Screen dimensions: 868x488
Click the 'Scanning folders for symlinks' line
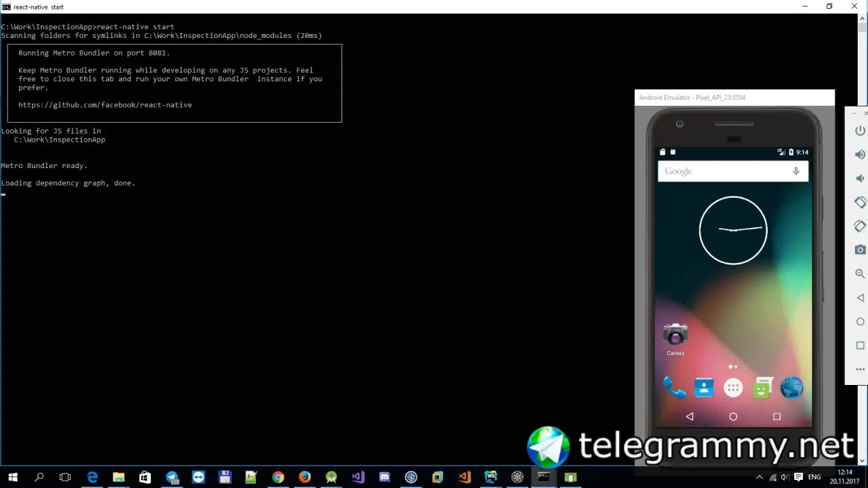tap(161, 35)
